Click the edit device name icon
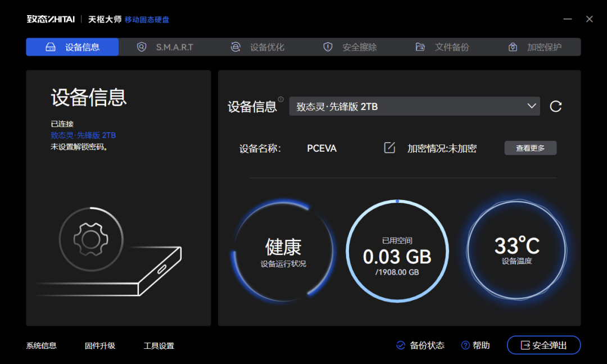This screenshot has width=607, height=364. coord(389,148)
